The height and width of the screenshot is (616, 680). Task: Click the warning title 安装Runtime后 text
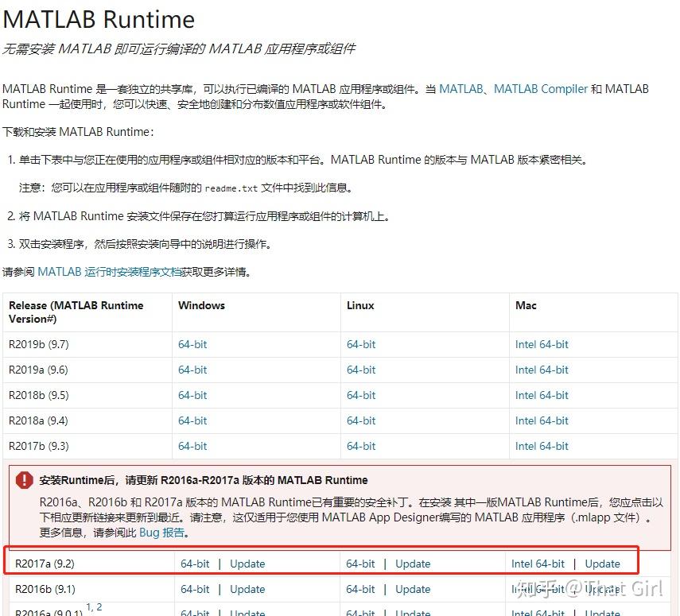point(204,480)
